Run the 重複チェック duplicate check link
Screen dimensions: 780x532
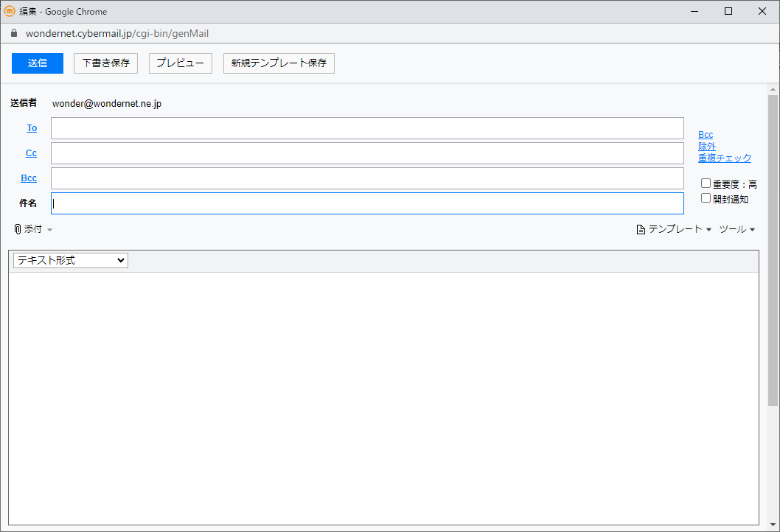click(x=724, y=158)
